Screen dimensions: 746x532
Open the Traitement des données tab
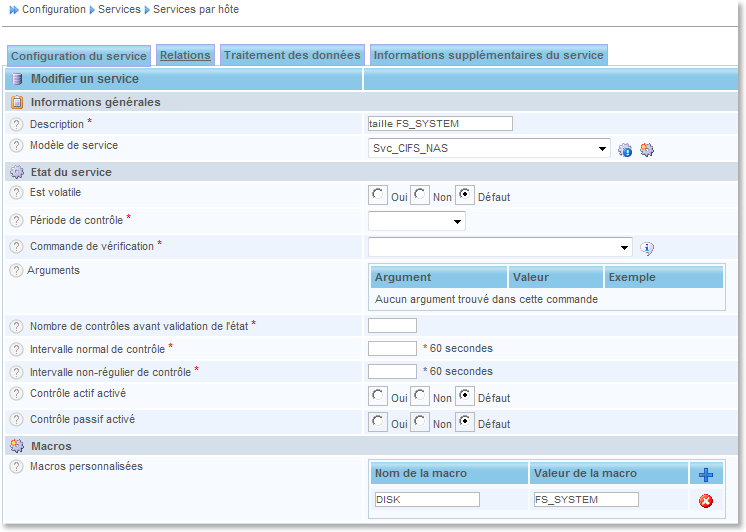pos(292,55)
